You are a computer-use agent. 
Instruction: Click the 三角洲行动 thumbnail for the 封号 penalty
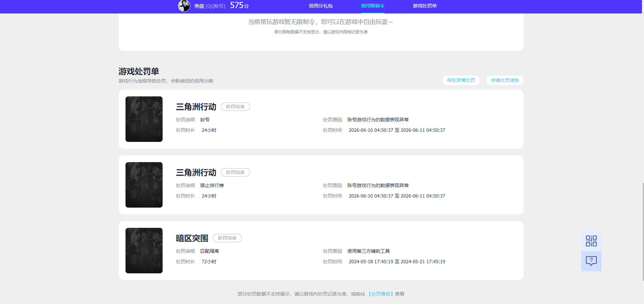(144, 119)
